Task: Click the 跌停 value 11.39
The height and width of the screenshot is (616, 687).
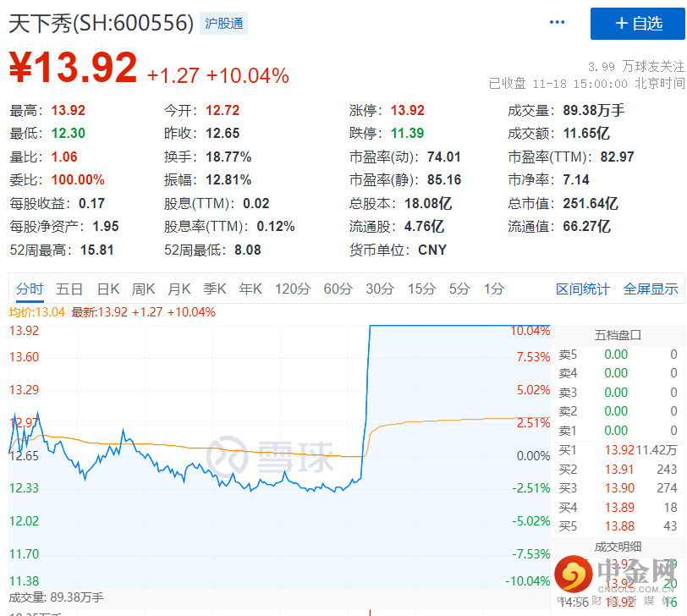Action: (x=408, y=133)
